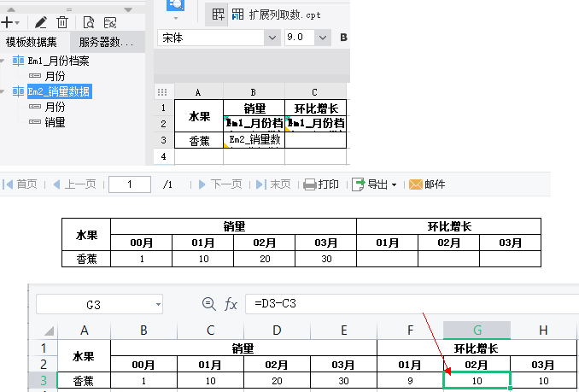Select spreadsheet cell A3 香蕉
The image size is (579, 392).
[x=84, y=381]
